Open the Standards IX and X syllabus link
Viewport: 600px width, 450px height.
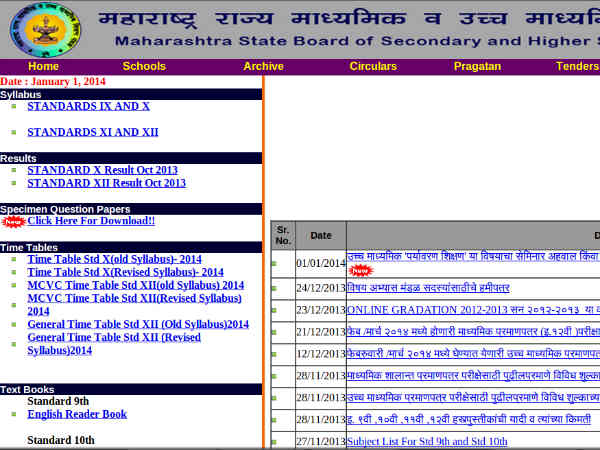pyautogui.click(x=89, y=106)
